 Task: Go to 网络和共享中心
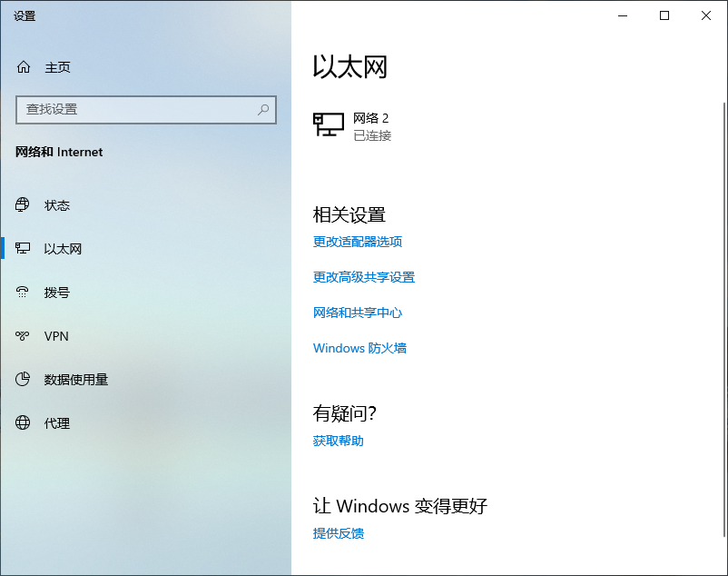(x=358, y=313)
